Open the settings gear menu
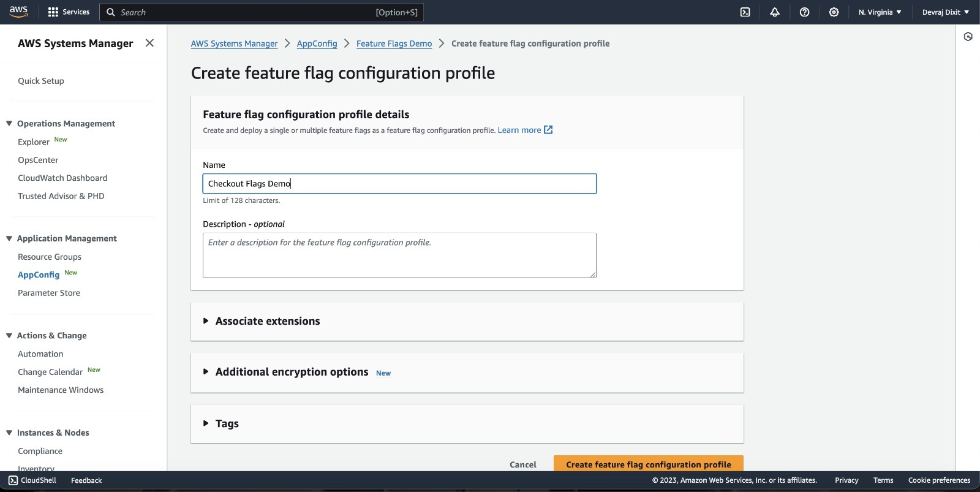Screen dimensions: 980x492 click(x=834, y=12)
